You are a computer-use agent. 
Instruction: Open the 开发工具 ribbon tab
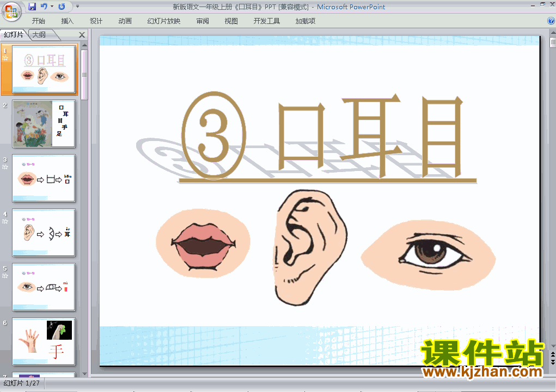click(x=267, y=21)
